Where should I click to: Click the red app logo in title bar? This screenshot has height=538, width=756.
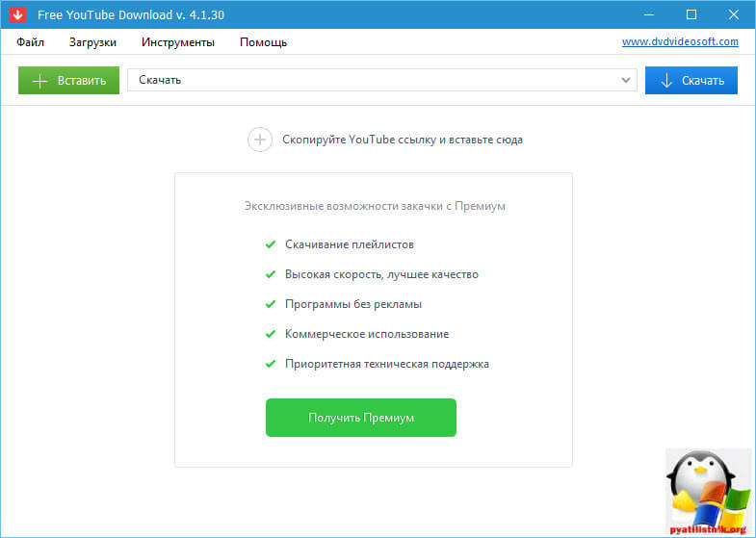pyautogui.click(x=18, y=14)
